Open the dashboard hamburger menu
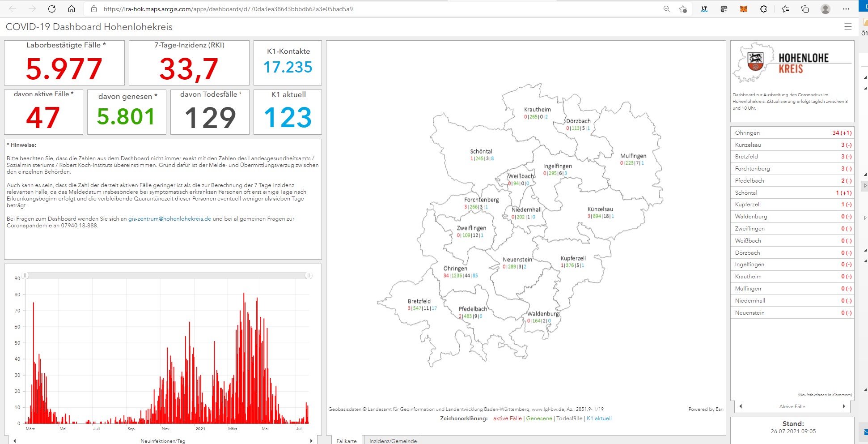868x444 pixels. click(847, 27)
